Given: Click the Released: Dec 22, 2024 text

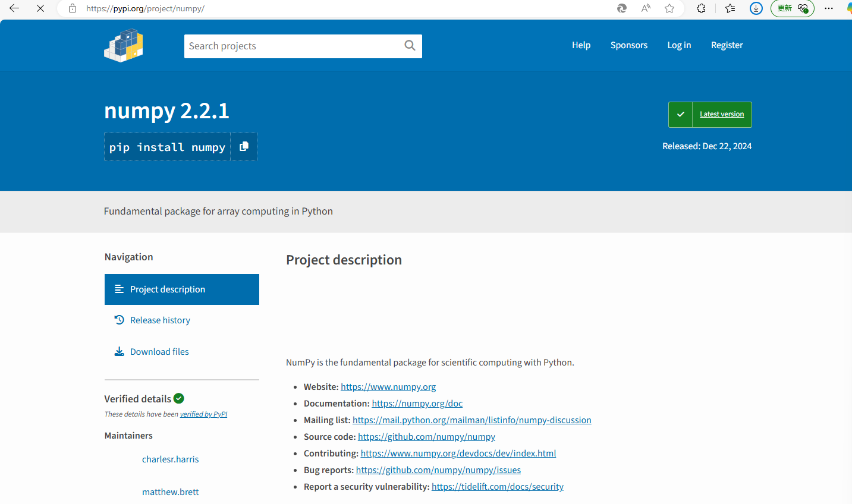Looking at the screenshot, I should click(707, 146).
